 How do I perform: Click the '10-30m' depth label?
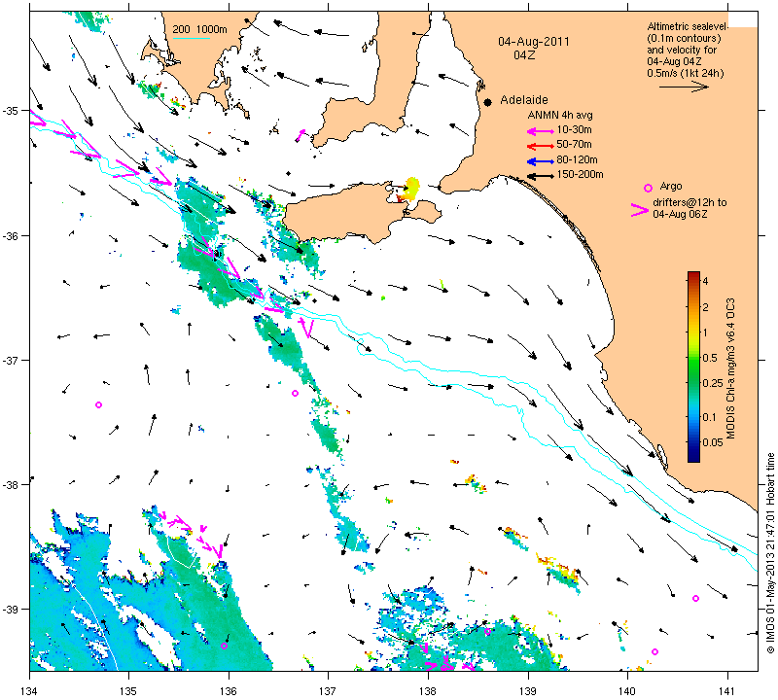[x=574, y=130]
